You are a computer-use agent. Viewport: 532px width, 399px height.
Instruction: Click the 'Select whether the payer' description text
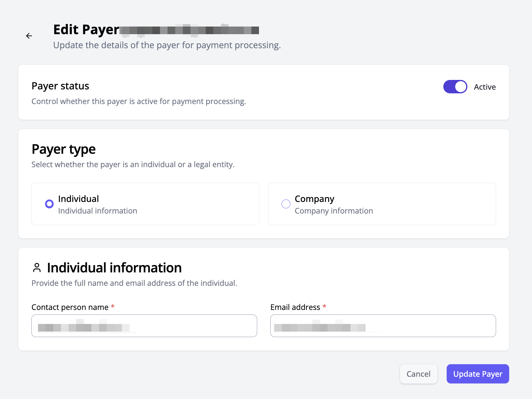coord(133,164)
